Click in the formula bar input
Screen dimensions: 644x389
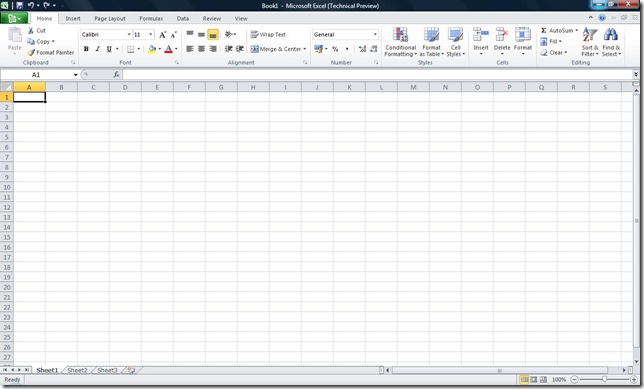(377, 74)
